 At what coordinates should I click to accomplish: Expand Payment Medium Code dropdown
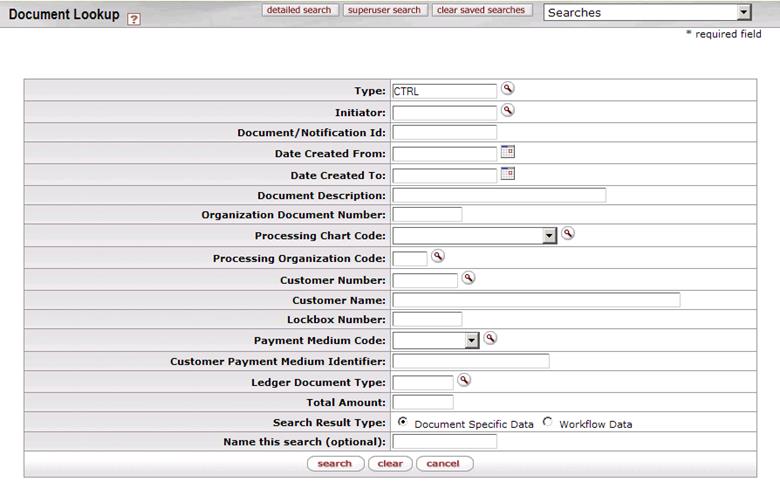coord(472,341)
